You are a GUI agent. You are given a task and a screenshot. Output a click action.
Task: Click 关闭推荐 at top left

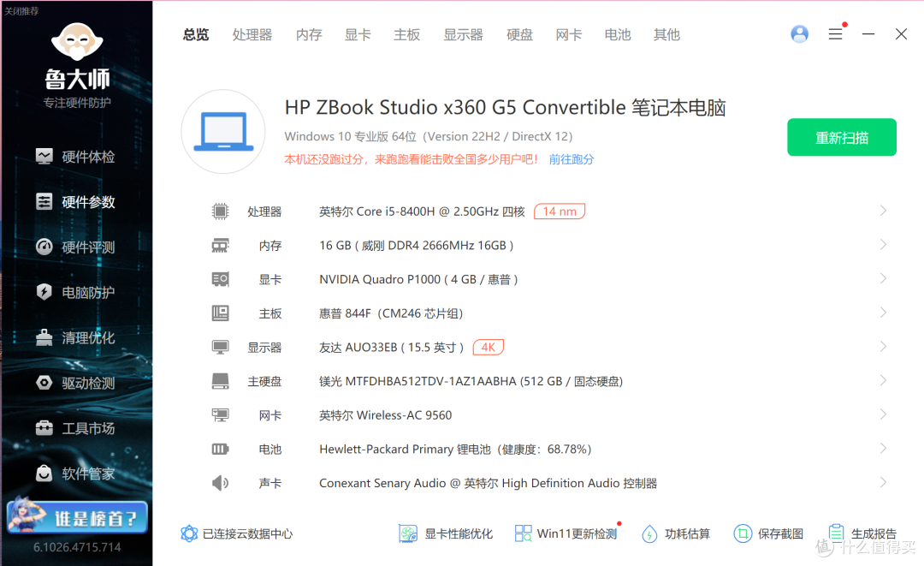point(21,10)
